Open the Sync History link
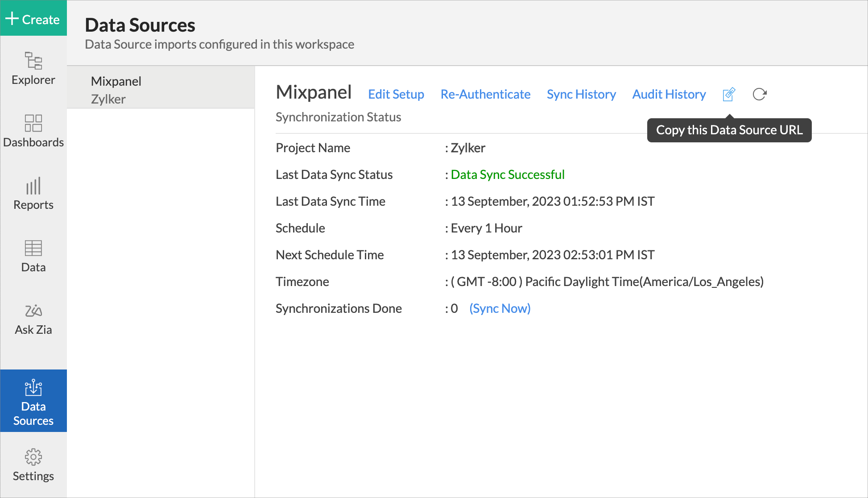The height and width of the screenshot is (498, 868). pos(581,94)
